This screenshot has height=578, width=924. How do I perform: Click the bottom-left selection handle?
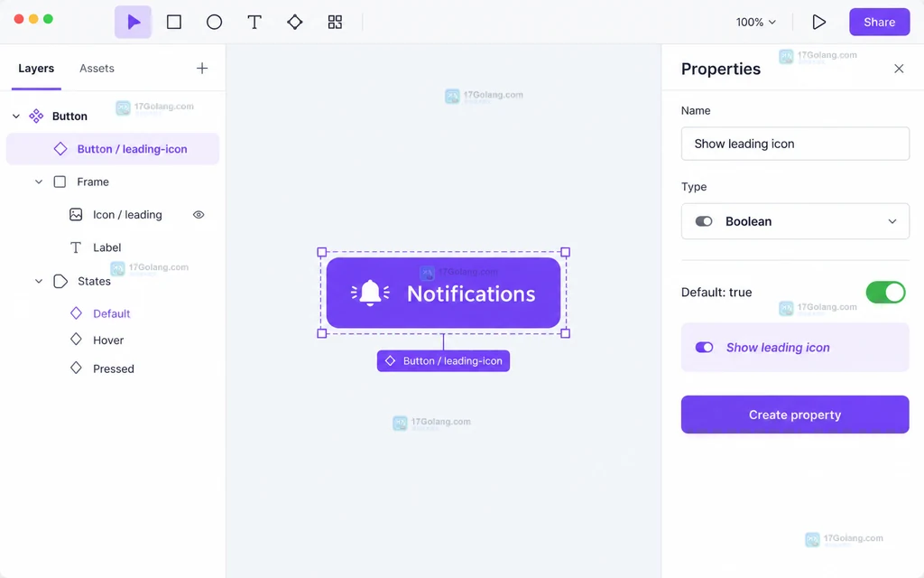point(322,333)
